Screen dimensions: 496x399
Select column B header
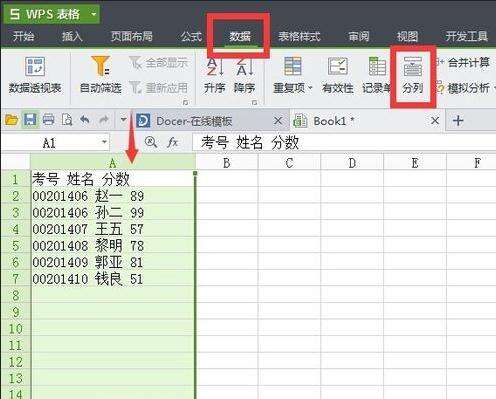[x=227, y=163]
